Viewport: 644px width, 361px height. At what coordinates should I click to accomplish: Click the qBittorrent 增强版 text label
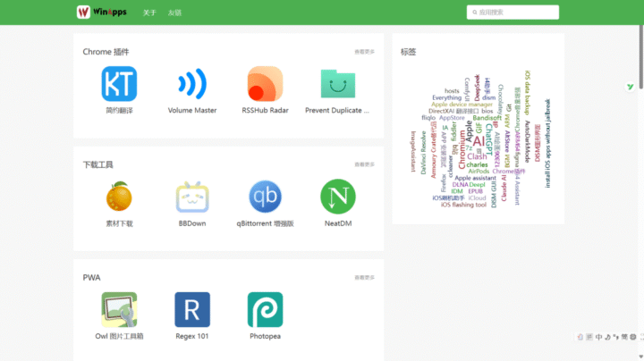[x=265, y=223]
